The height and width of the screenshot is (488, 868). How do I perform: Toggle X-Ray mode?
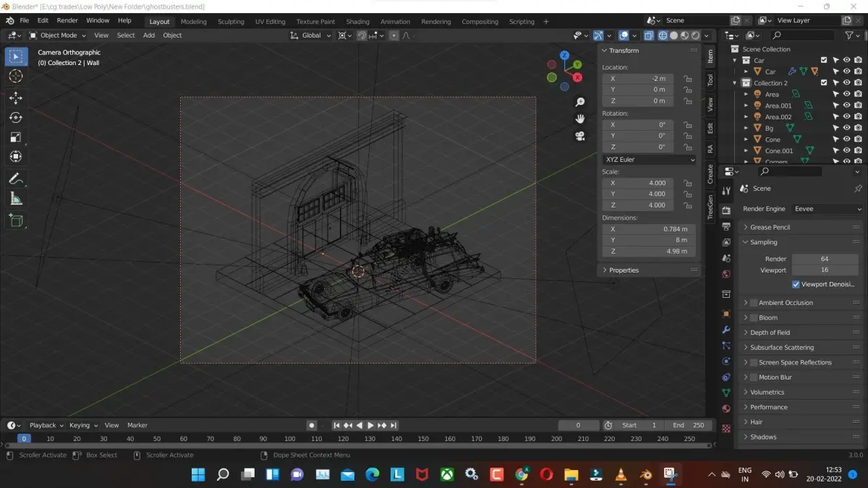(x=648, y=35)
